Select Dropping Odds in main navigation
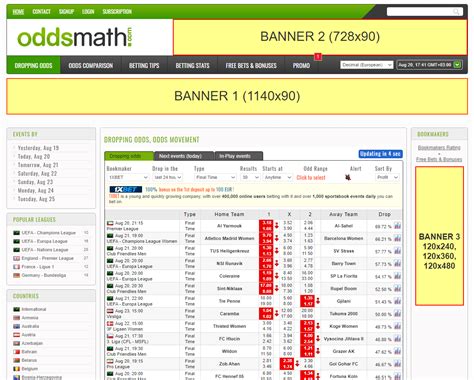474x380 pixels. [33, 65]
